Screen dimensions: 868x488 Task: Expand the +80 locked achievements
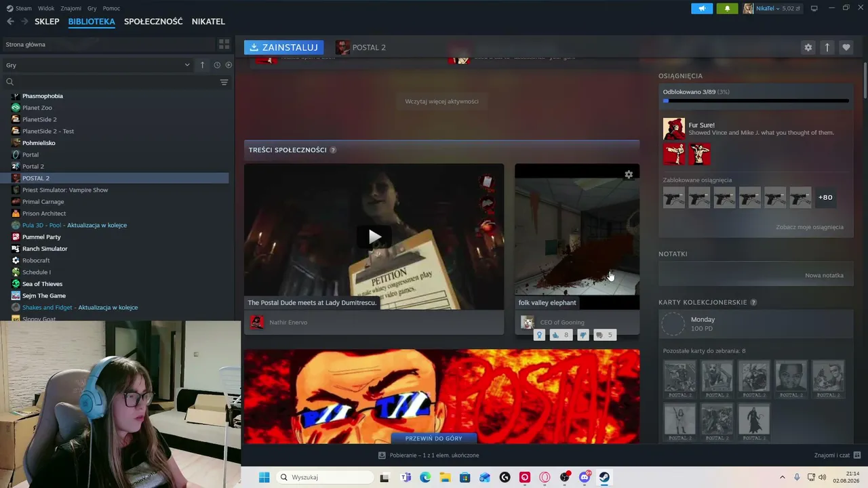pos(825,197)
